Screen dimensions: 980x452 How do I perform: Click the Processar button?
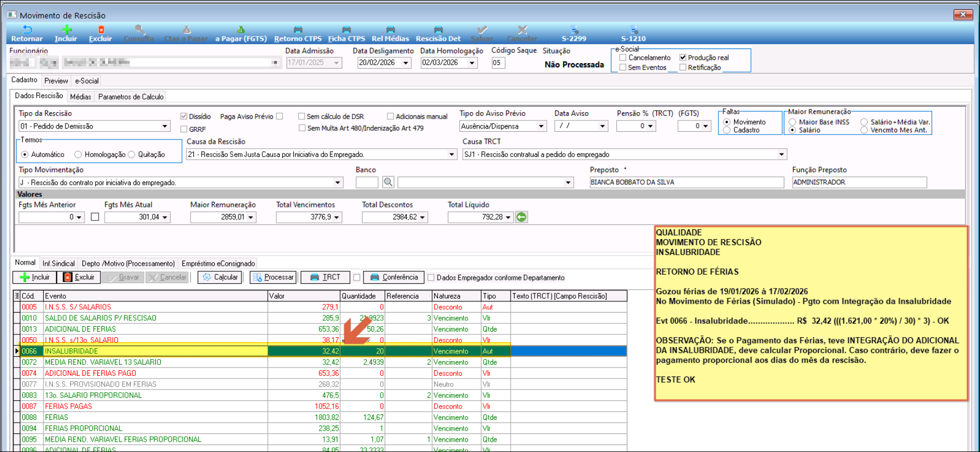[x=273, y=277]
